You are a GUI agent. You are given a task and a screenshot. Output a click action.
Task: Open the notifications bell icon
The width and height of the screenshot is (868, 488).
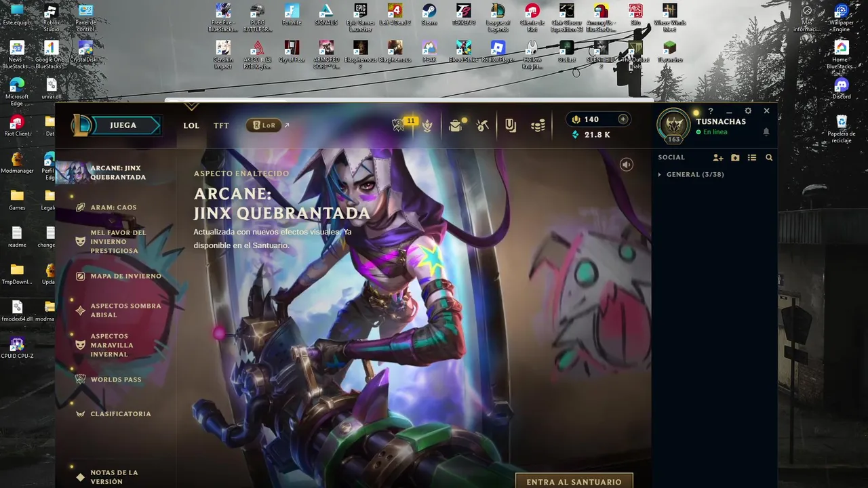766,132
